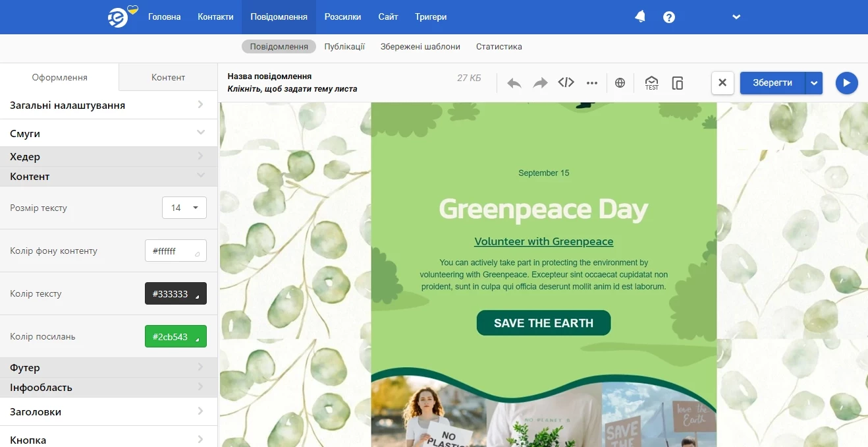Image resolution: width=868 pixels, height=447 pixels.
Task: Switch to the Публікації sub-tab
Action: click(344, 47)
